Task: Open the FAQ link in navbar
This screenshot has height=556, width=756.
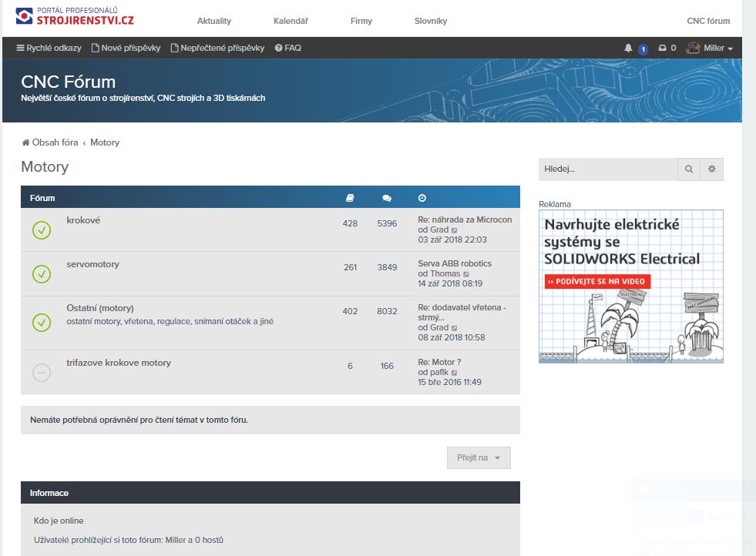Action: click(288, 48)
